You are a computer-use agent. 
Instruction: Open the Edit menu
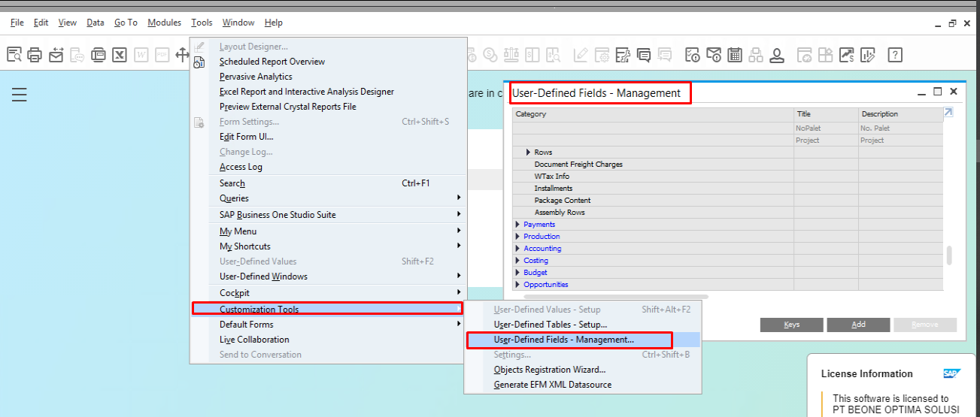click(41, 23)
